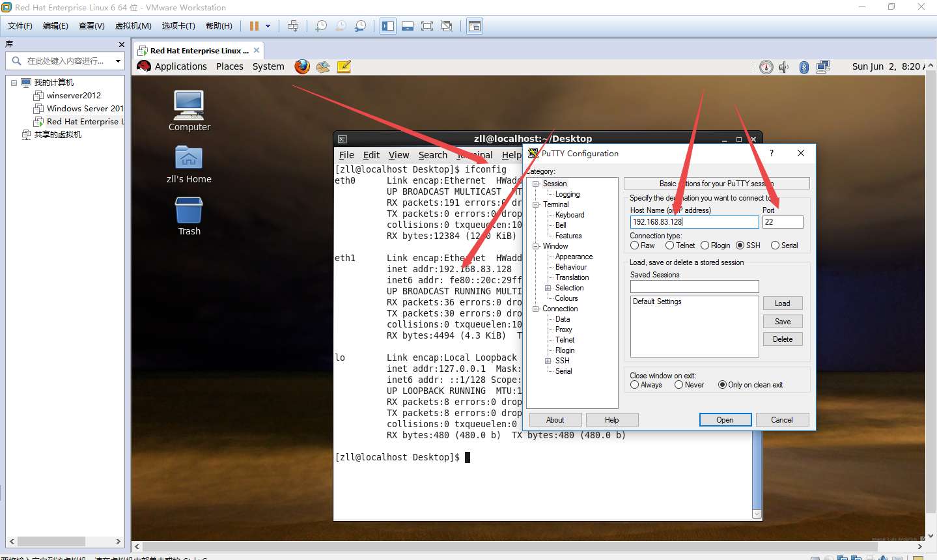
Task: Click the Port input field
Action: [x=783, y=222]
